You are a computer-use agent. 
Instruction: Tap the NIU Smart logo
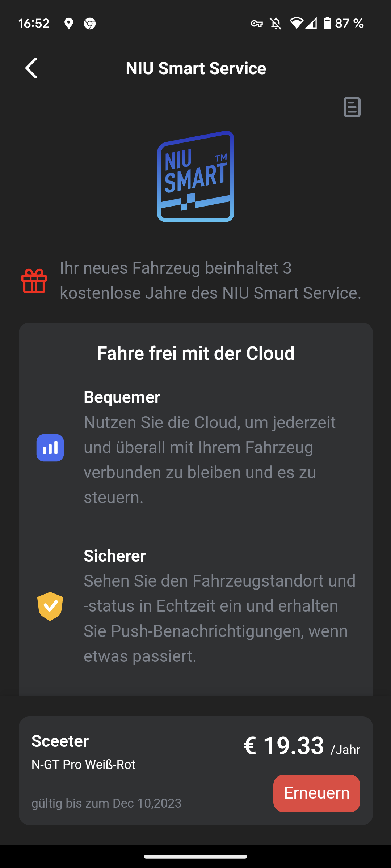[x=195, y=176]
